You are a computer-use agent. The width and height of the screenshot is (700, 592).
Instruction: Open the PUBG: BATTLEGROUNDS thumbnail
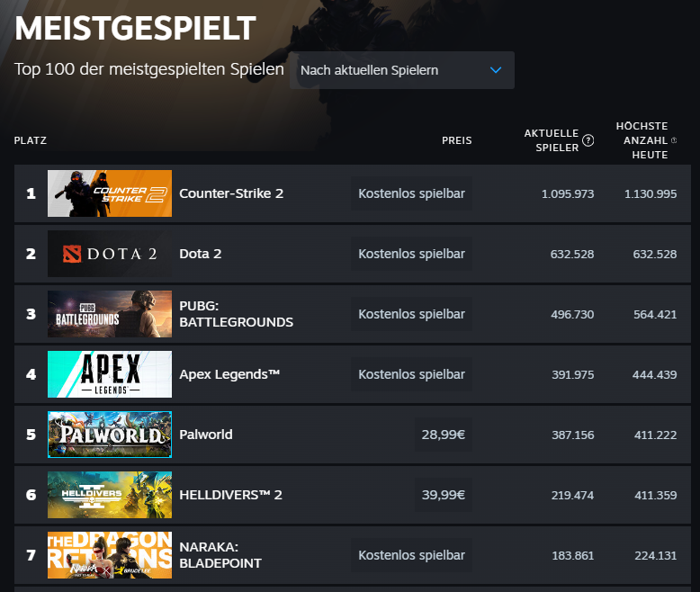coord(110,314)
